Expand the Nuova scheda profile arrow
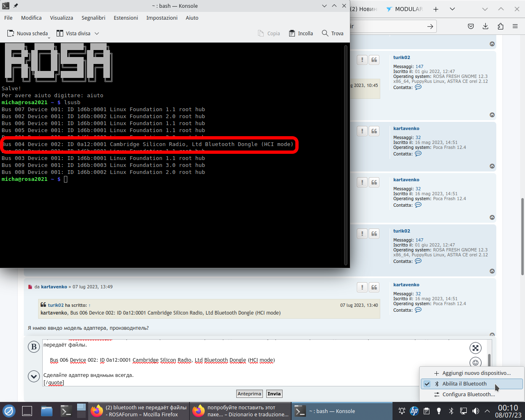Screen dimensions: 525x420 coord(49,37)
